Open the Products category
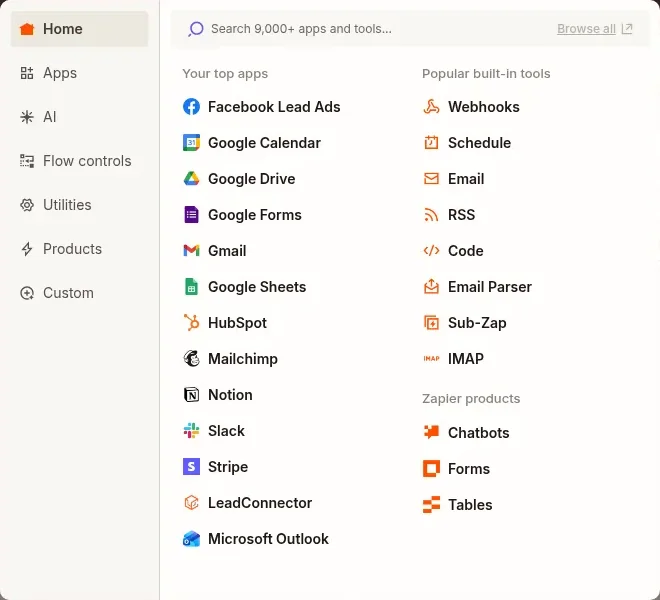 [x=80, y=249]
